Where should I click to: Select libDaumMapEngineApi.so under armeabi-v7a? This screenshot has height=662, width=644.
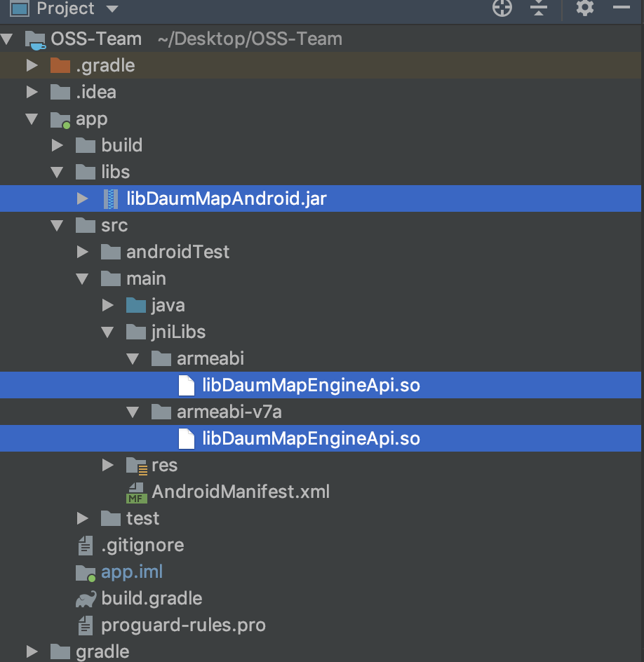[311, 438]
